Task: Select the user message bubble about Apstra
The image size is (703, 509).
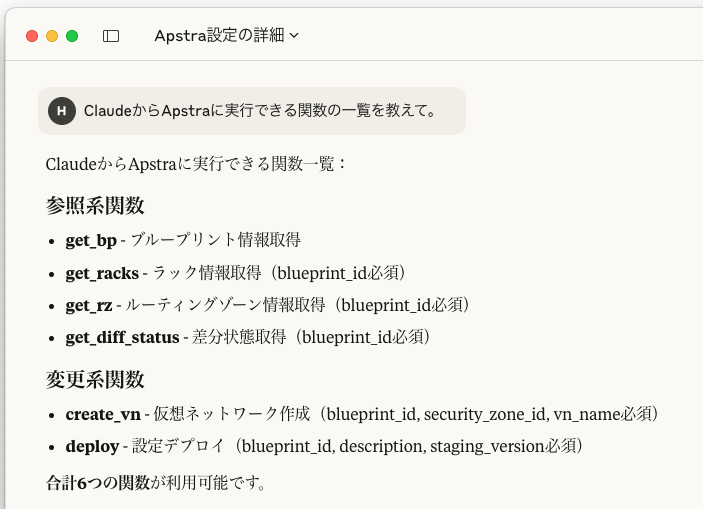Action: pos(260,110)
